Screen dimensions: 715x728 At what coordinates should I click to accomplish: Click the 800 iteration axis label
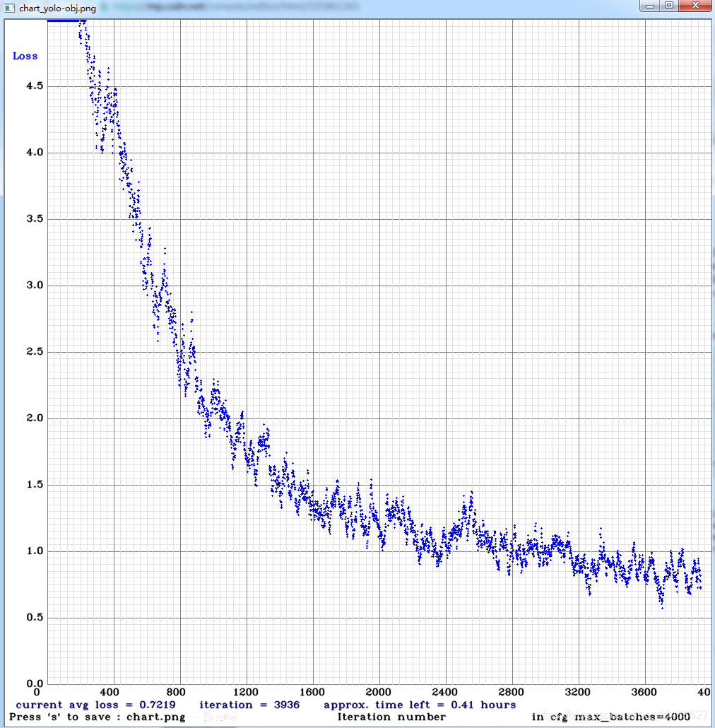click(x=176, y=692)
